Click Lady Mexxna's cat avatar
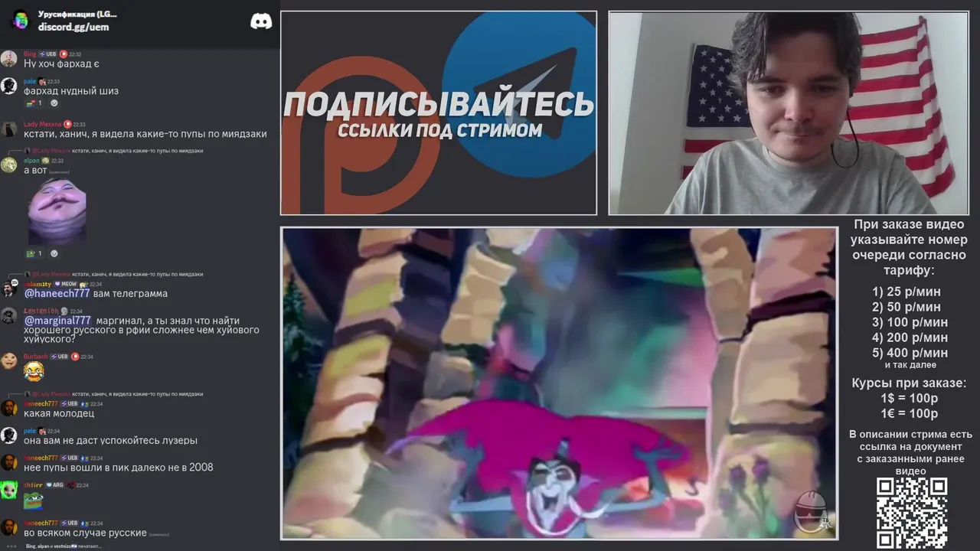The image size is (980, 551). [8, 129]
